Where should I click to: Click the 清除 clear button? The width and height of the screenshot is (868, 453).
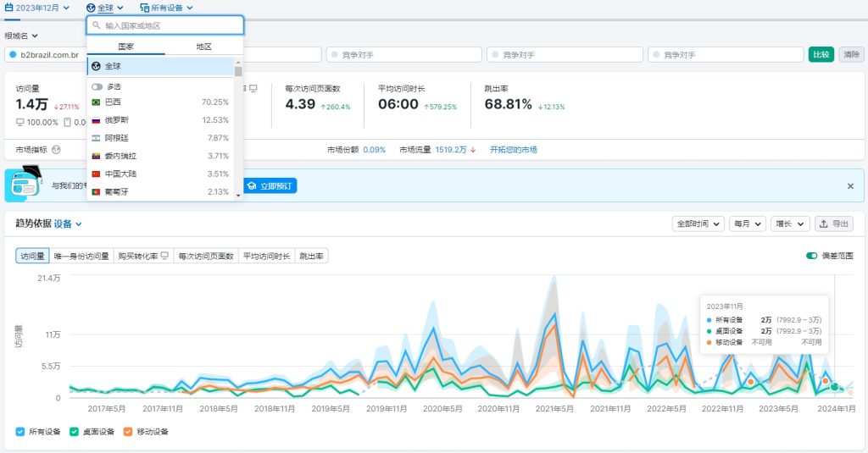coord(851,54)
